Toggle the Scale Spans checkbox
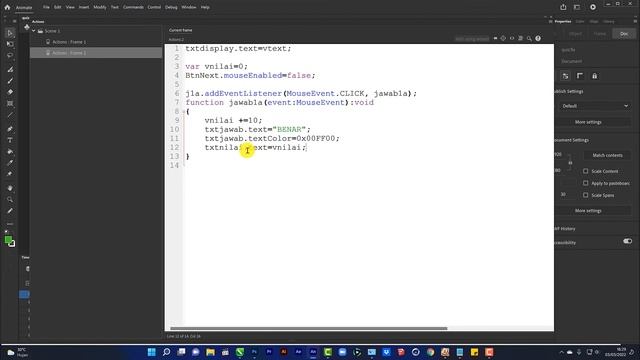 tap(586, 195)
